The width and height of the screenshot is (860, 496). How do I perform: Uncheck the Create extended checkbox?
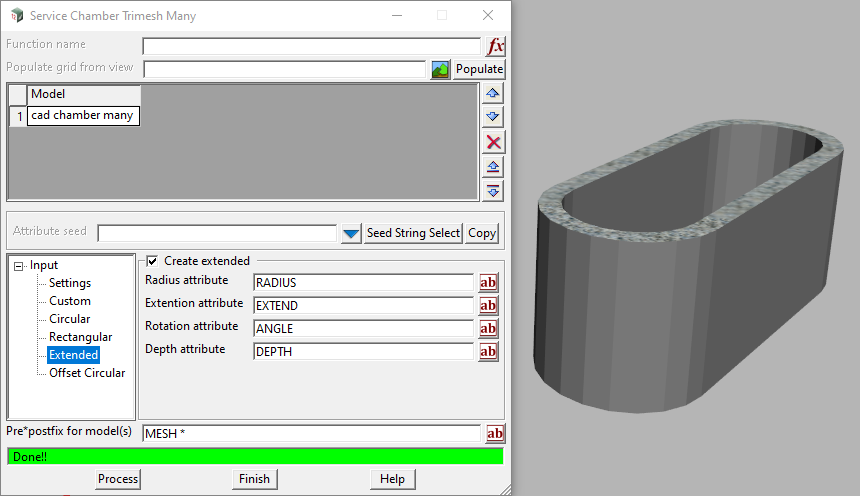(152, 261)
